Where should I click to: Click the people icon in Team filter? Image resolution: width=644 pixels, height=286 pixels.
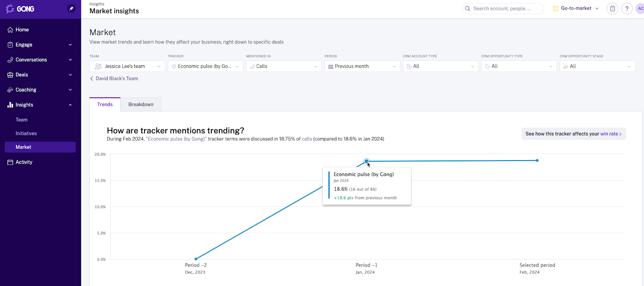(x=98, y=66)
